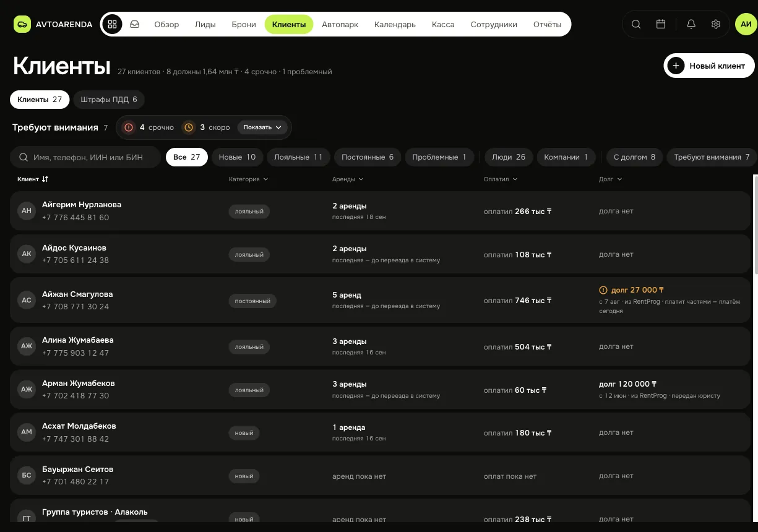Click the sort arrows next to Клиент
758x532 pixels.
45,179
